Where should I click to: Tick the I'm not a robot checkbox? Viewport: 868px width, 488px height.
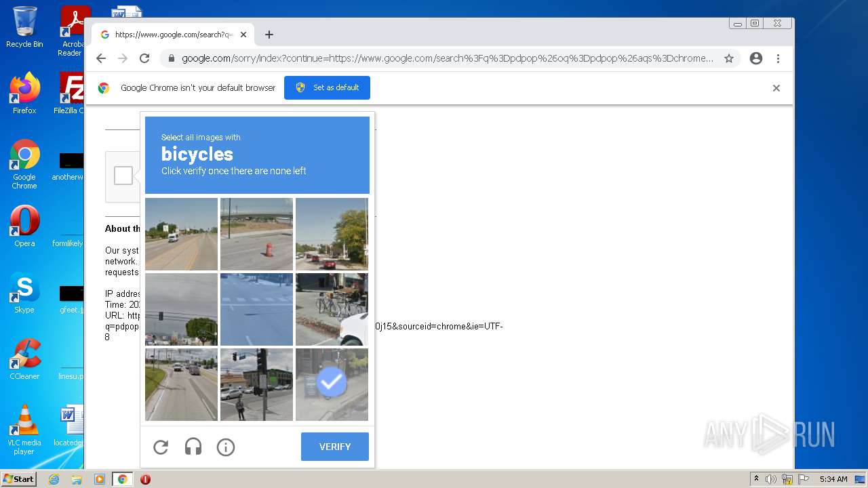pos(123,176)
